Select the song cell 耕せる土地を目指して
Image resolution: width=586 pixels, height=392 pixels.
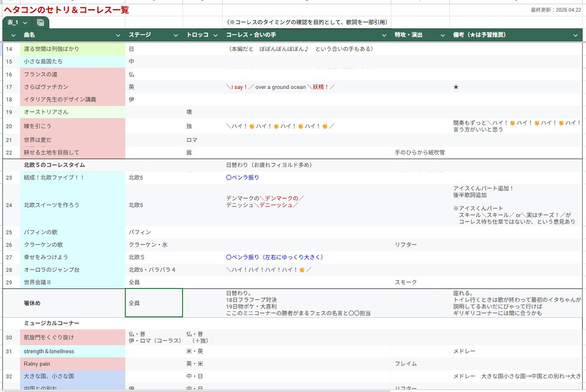(x=73, y=152)
